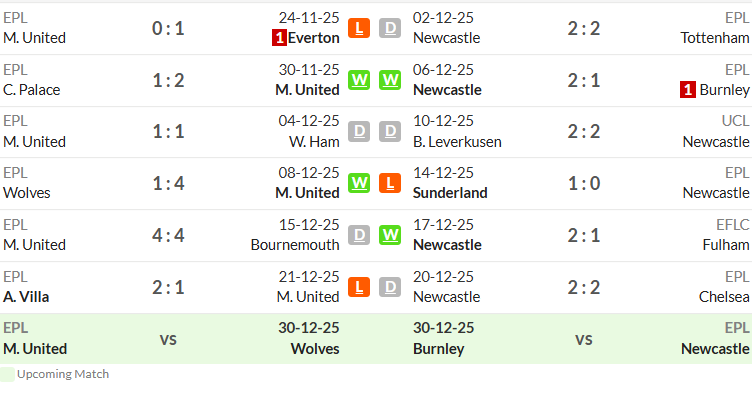Image resolution: width=752 pixels, height=393 pixels.
Task: Click the UCL competition label
Action: point(735,121)
